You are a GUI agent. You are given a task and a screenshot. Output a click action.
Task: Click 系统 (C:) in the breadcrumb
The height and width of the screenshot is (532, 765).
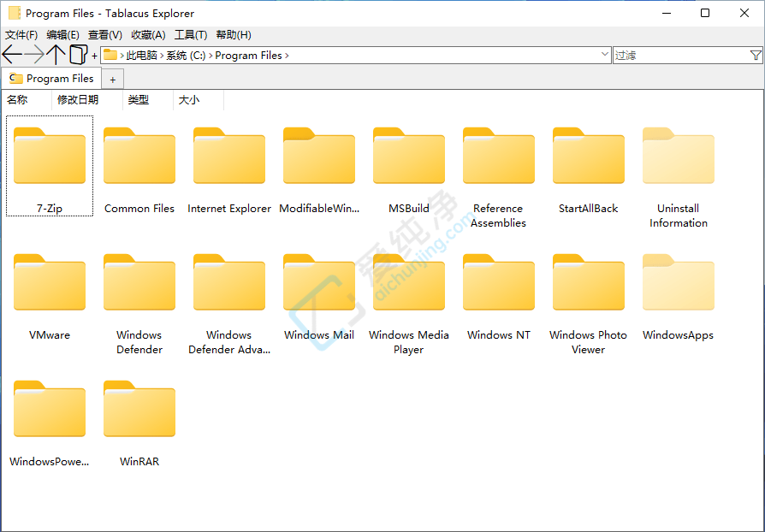click(x=186, y=56)
